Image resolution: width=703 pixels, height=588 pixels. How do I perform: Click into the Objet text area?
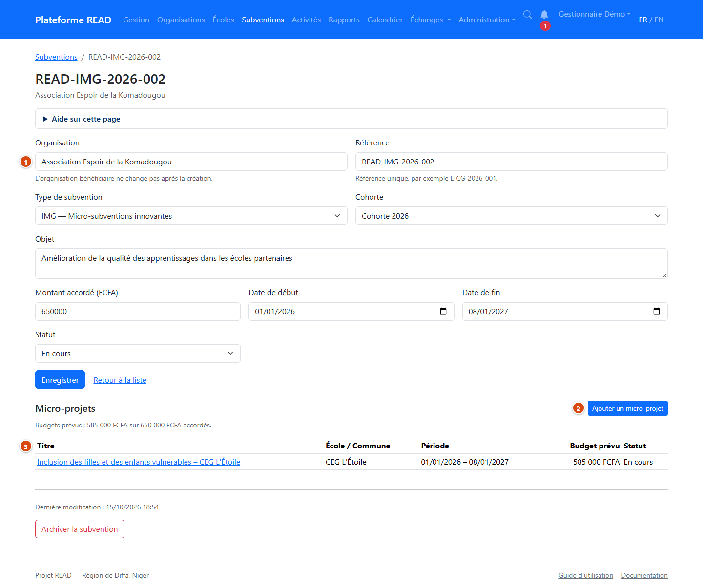coord(351,264)
